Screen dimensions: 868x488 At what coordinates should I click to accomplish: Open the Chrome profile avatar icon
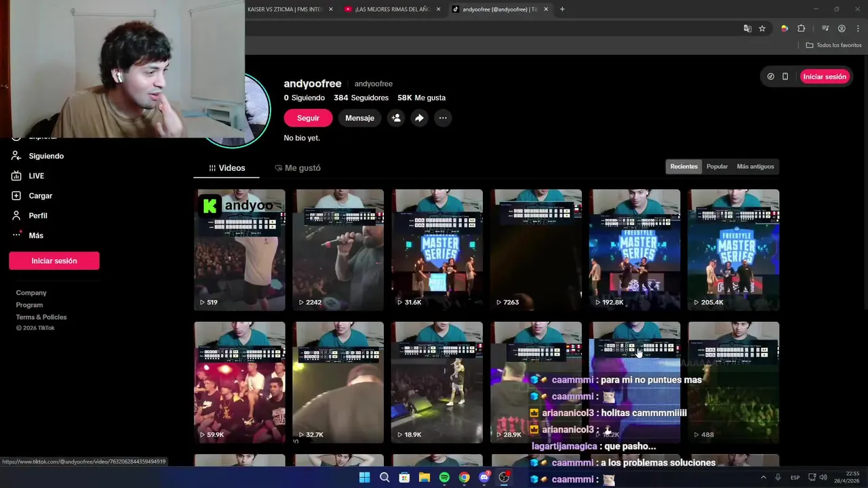[x=842, y=28]
